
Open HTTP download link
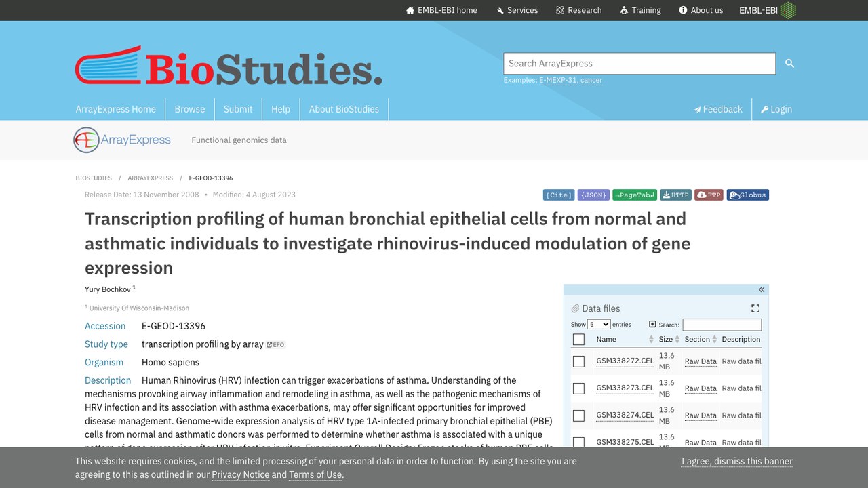(x=676, y=195)
